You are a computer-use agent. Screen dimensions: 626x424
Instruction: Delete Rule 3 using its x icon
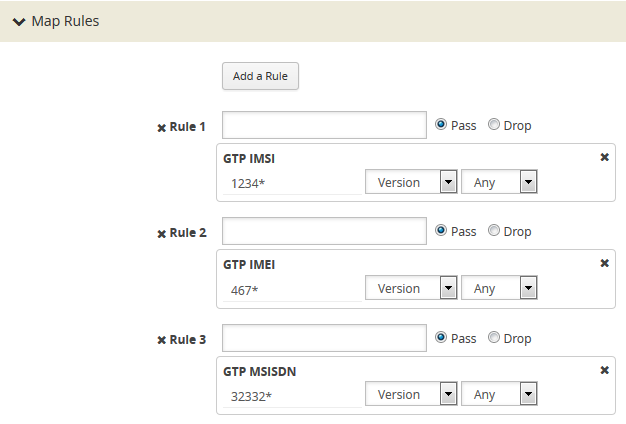point(162,340)
